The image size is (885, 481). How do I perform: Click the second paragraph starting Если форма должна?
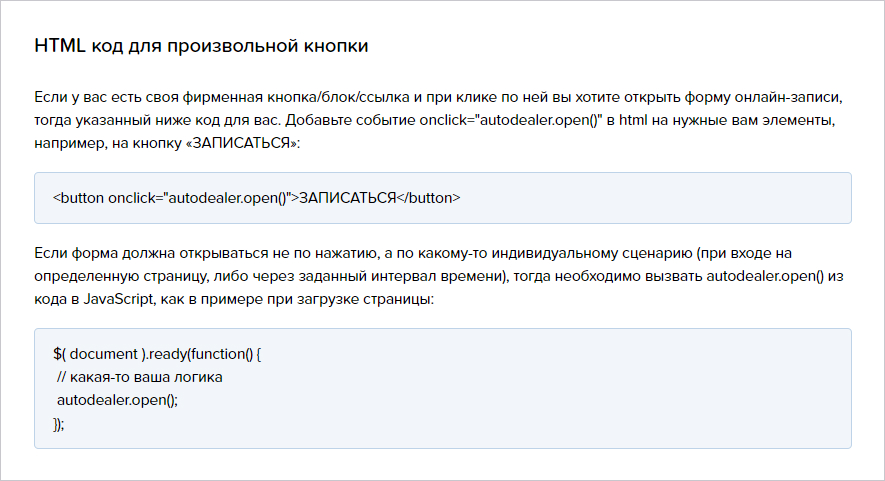coord(439,276)
